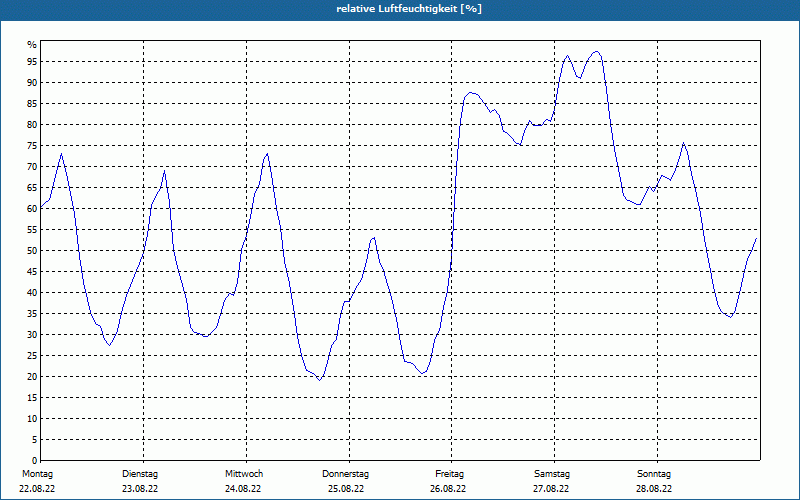Select the 'Dienstag' day label
Viewport: 800px width, 500px height.
pos(140,474)
